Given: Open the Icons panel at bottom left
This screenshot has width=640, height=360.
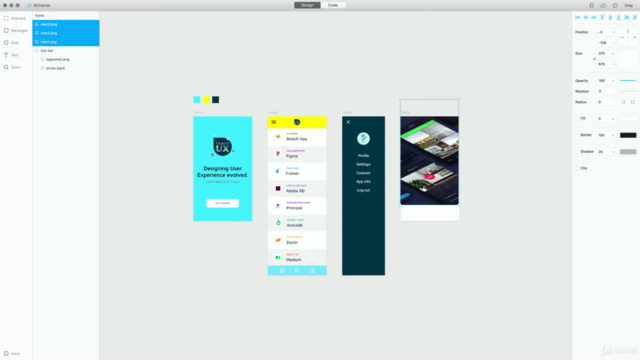Looking at the screenshot, I should point(12,353).
